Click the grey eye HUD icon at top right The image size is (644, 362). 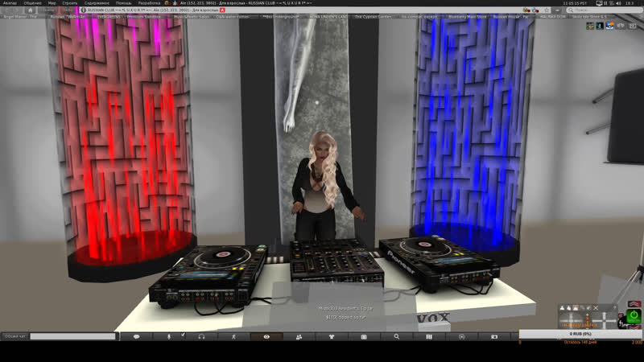coord(621,26)
